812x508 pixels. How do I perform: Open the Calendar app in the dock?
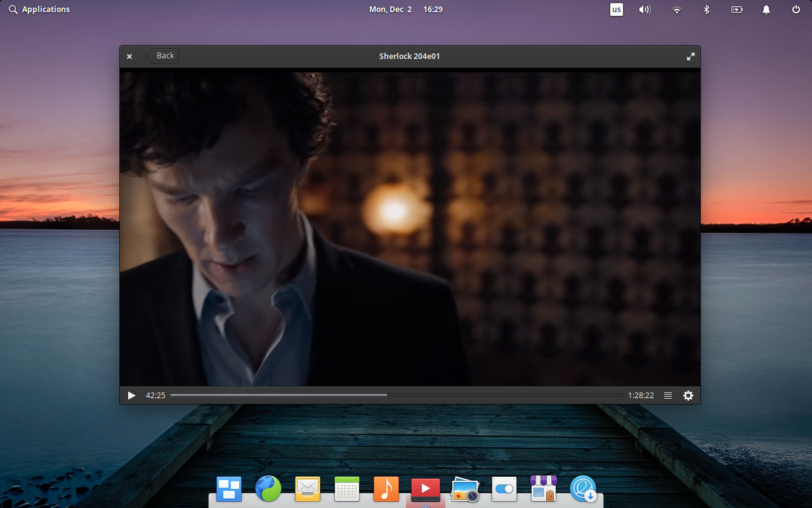tap(347, 489)
